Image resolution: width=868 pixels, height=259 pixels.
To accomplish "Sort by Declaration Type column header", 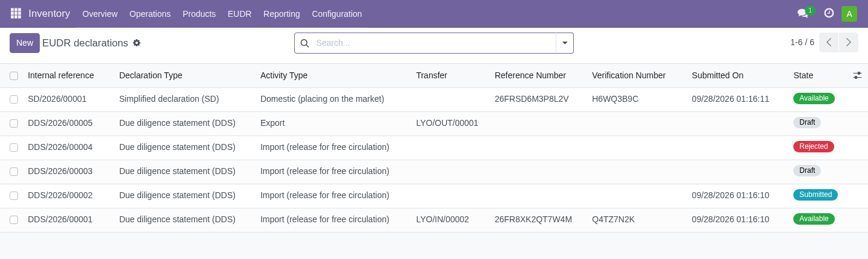I will click(151, 75).
